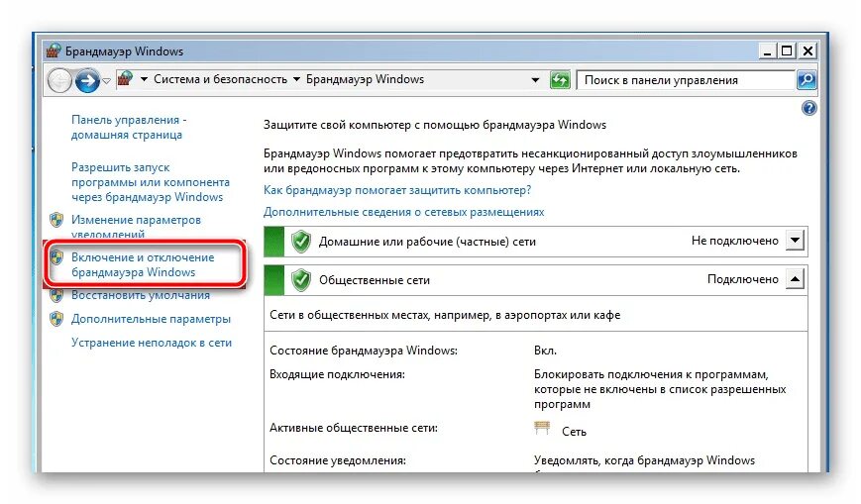Click the back navigation arrow button
The width and height of the screenshot is (861, 504).
(59, 81)
